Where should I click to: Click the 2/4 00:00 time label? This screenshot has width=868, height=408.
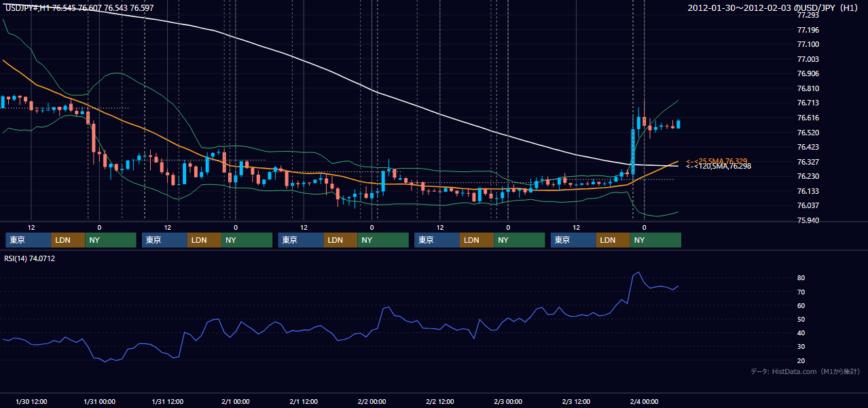(645, 401)
